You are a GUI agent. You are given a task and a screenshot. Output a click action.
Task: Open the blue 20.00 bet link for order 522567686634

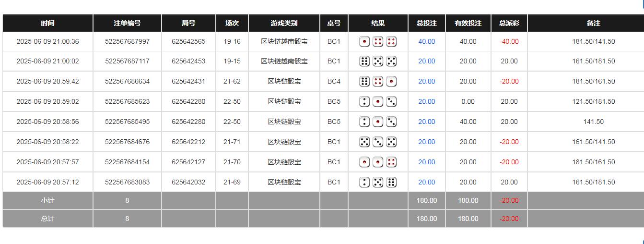click(426, 82)
